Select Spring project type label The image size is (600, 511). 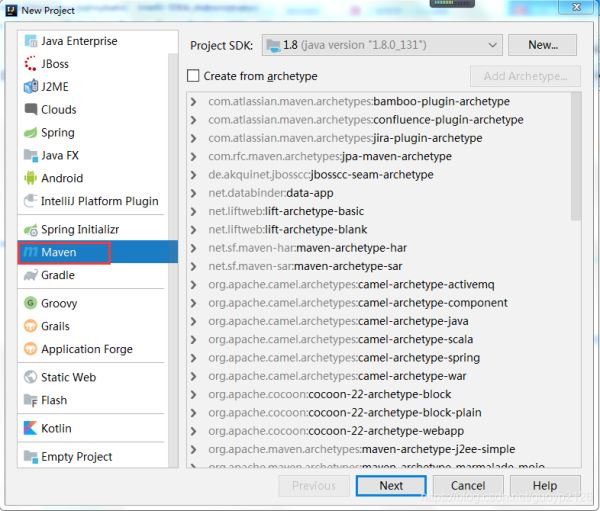coord(58,132)
